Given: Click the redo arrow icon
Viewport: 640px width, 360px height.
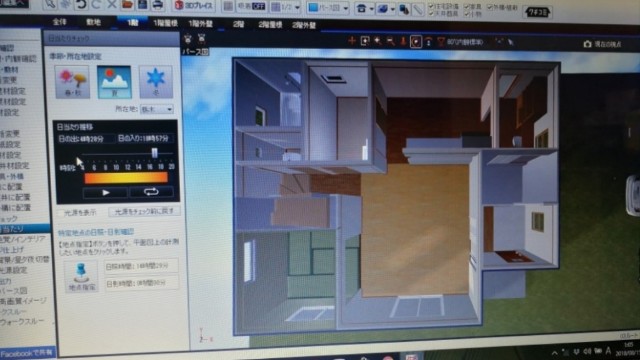Looking at the screenshot, I should 97,5.
